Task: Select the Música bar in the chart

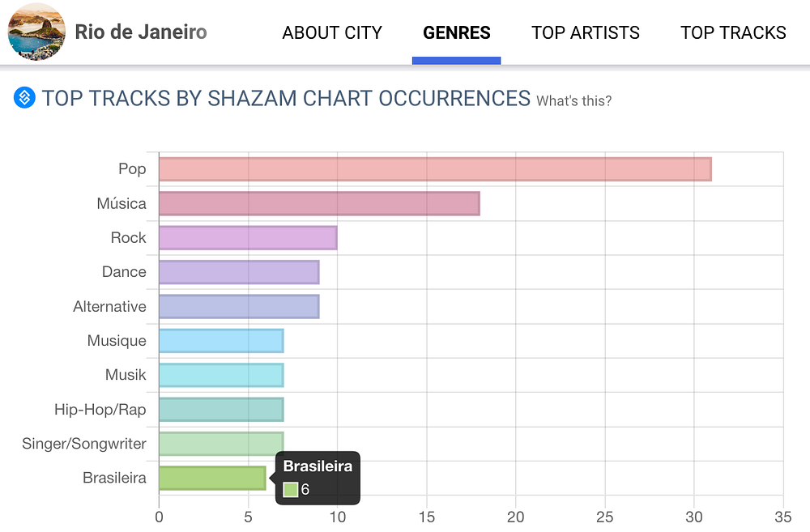Action: [x=319, y=203]
